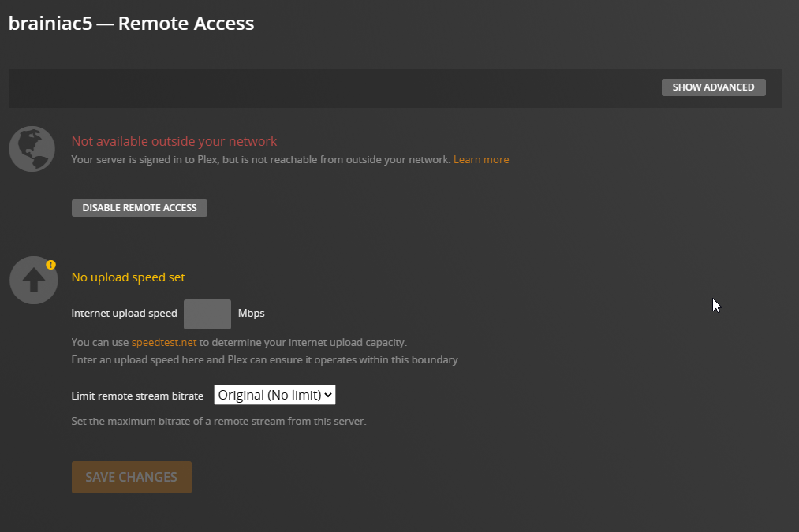Open the speedtest.net link
Image resolution: width=799 pixels, height=532 pixels.
click(164, 343)
